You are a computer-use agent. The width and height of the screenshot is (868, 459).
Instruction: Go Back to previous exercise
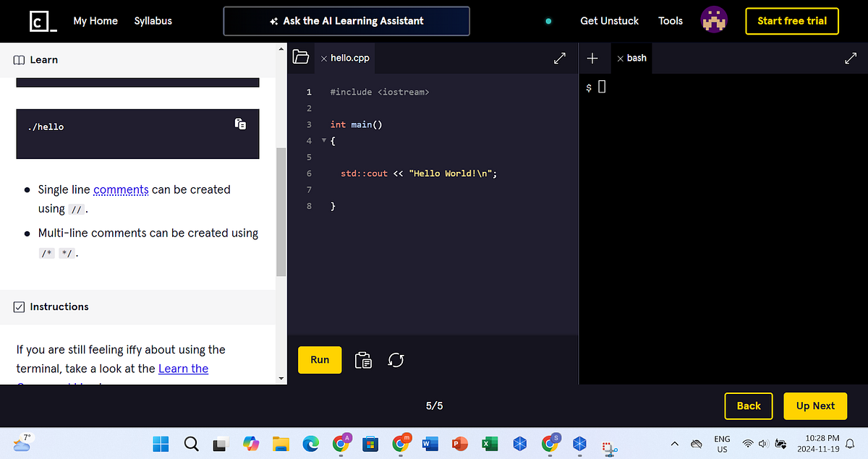coord(749,406)
